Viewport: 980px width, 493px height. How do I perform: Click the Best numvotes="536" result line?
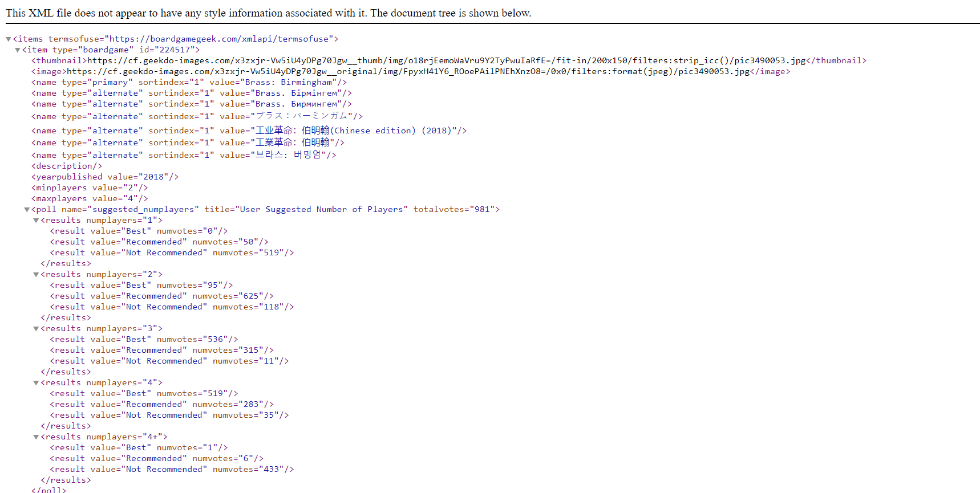pos(144,339)
